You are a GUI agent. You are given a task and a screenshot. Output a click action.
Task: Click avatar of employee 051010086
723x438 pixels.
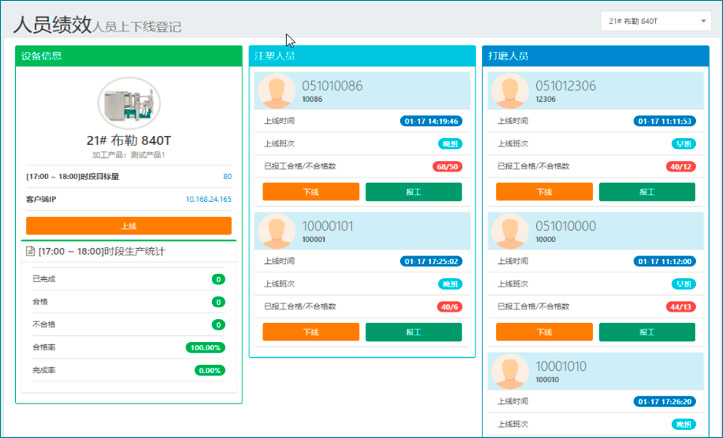(277, 92)
